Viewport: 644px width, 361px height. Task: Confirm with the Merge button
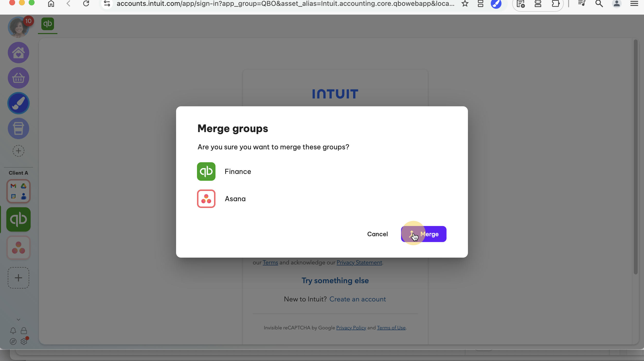(x=423, y=234)
